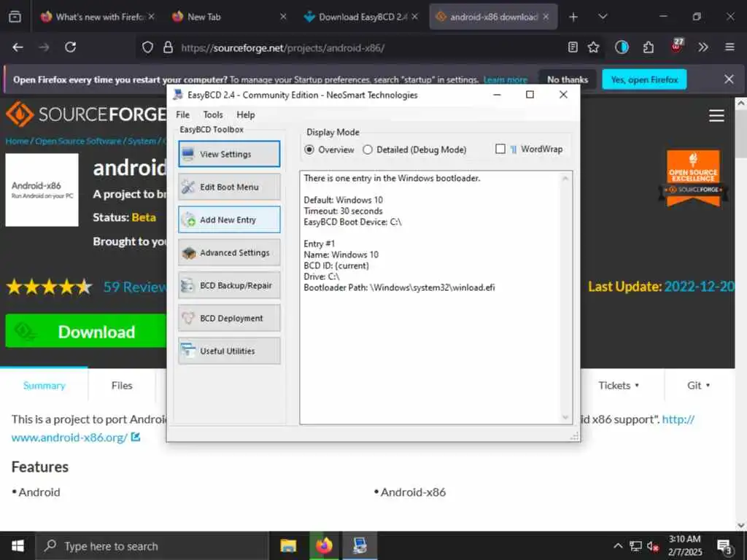The width and height of the screenshot is (747, 560).
Task: Click the SourceForge logo
Action: [86, 114]
